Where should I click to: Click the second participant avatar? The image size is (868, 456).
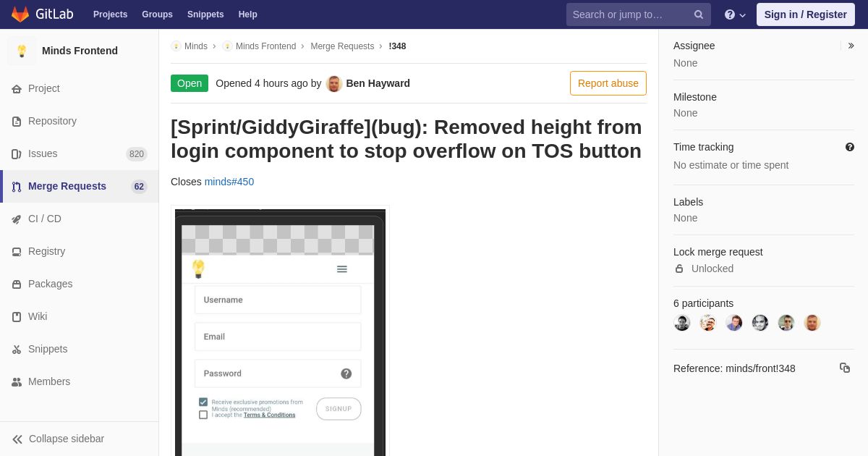coord(708,323)
